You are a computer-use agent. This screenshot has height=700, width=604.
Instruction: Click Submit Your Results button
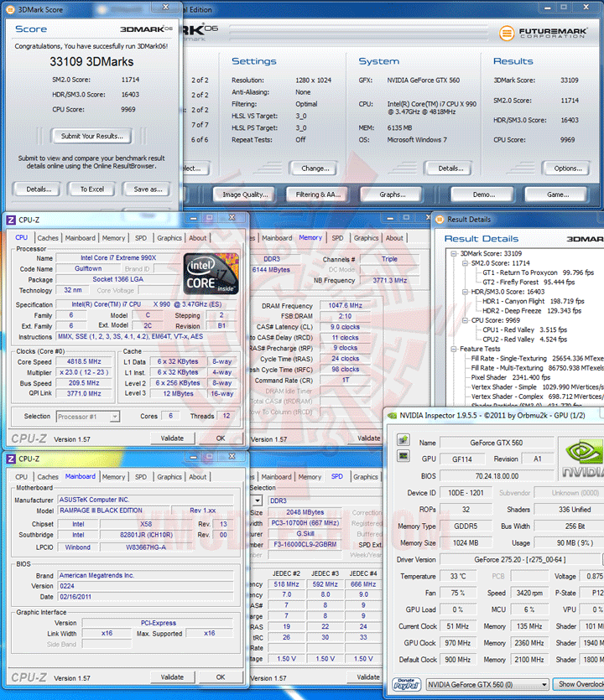point(92,136)
